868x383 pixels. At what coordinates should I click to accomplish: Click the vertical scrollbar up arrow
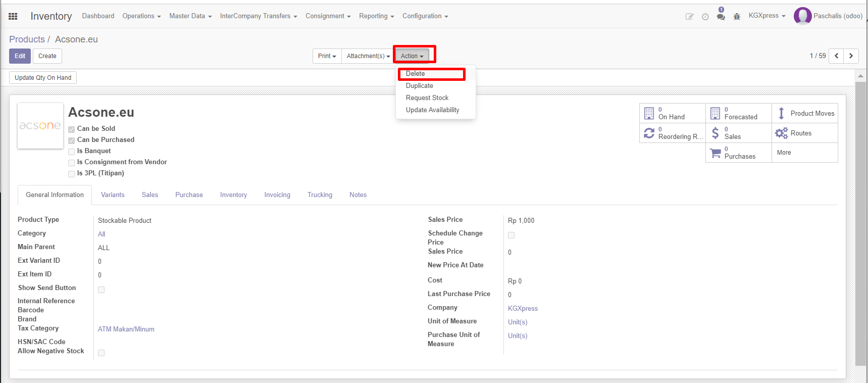tap(860, 76)
